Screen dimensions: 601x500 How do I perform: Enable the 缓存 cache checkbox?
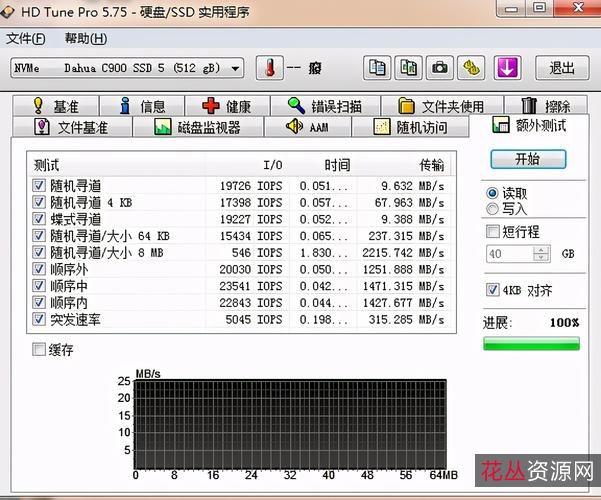pos(39,349)
